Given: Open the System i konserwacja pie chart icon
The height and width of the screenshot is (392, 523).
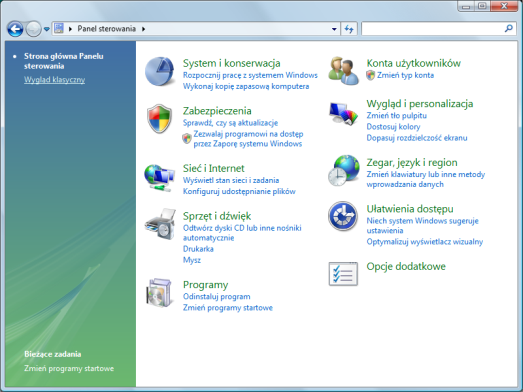Looking at the screenshot, I should (x=159, y=71).
